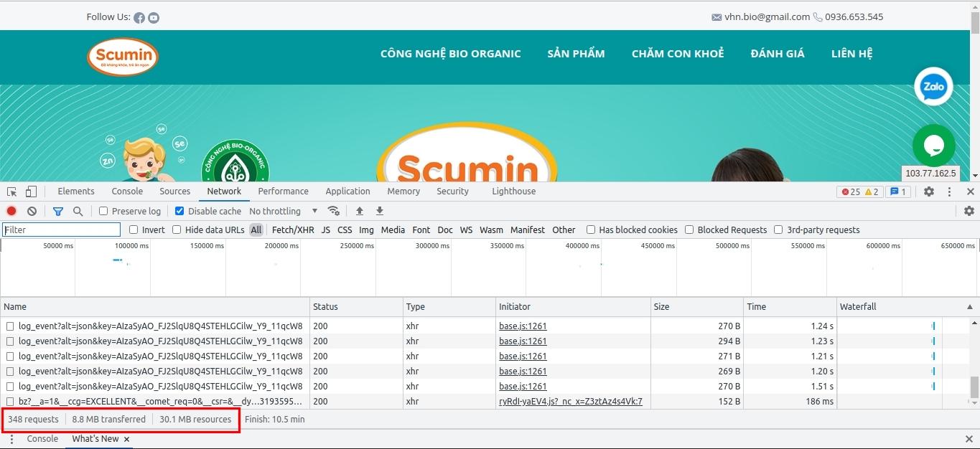This screenshot has height=449, width=980.
Task: Go to the Memory tab
Action: click(x=403, y=192)
